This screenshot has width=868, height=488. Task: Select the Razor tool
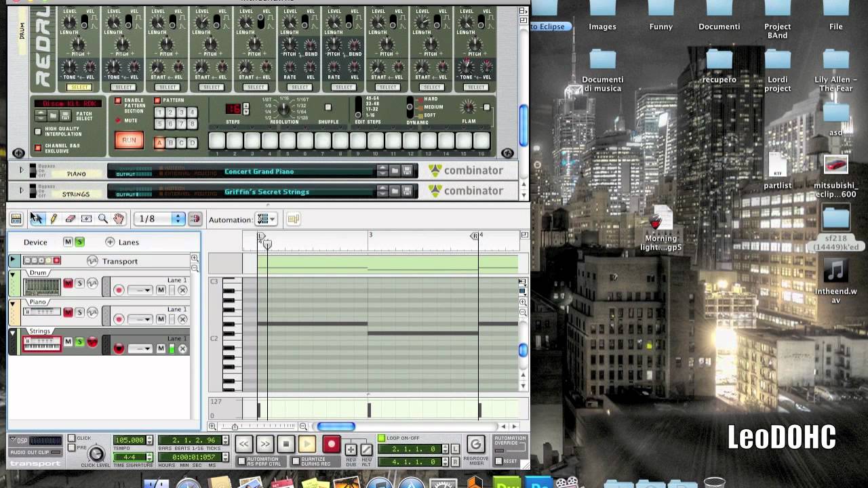86,219
